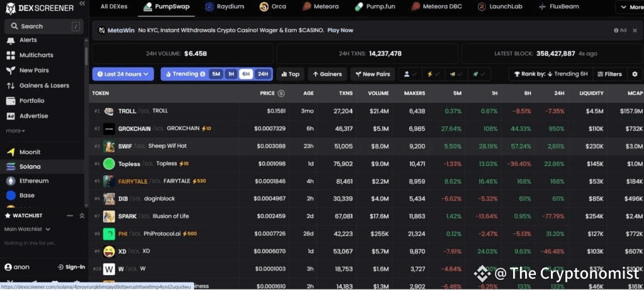Select 1H trending timeframe
Image resolution: width=644 pixels, height=290 pixels.
pos(231,74)
